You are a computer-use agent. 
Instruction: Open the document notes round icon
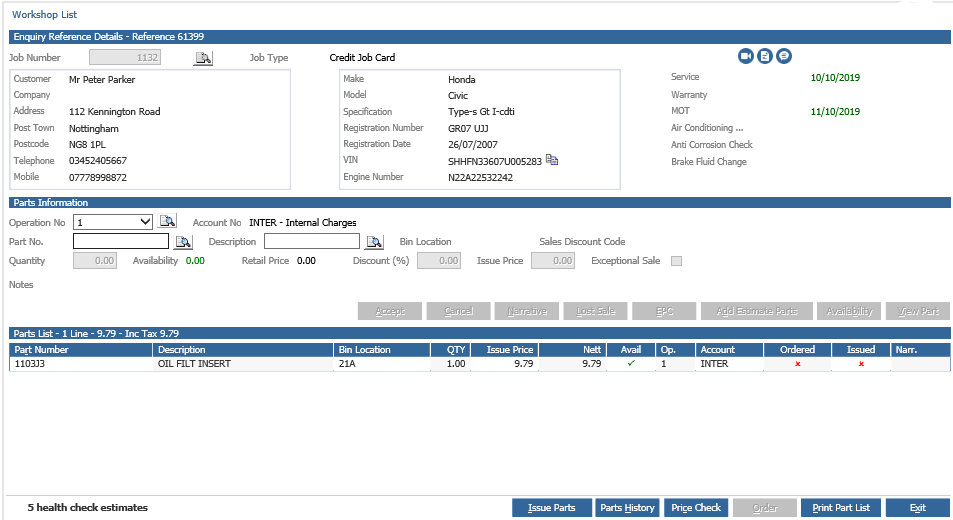click(765, 56)
